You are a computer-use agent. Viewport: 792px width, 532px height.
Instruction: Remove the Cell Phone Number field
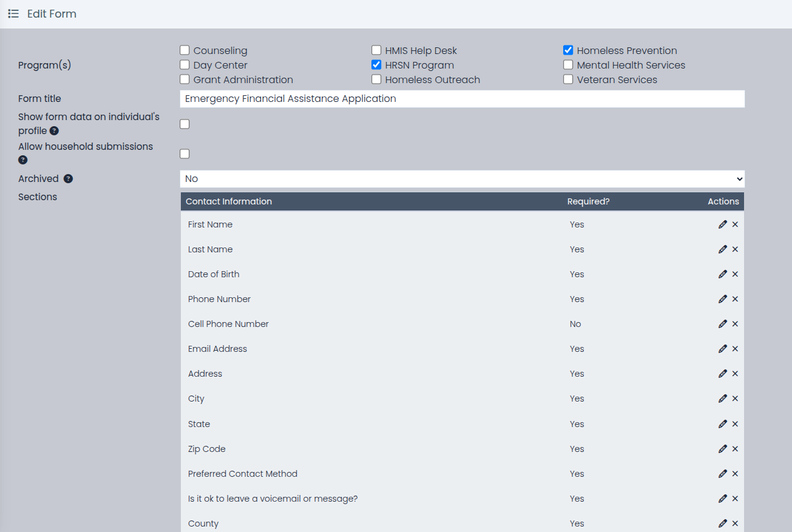tap(735, 324)
